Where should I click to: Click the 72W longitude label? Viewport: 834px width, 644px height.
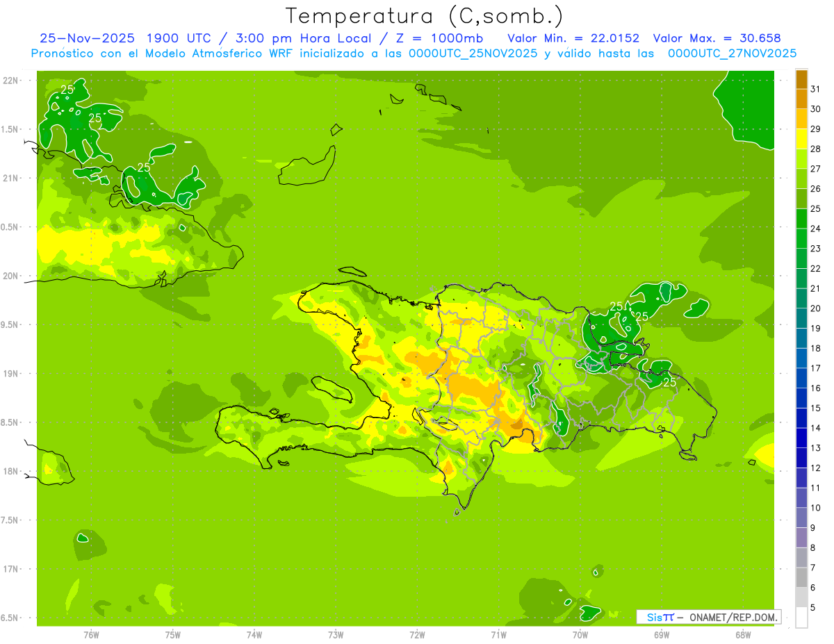click(x=418, y=635)
